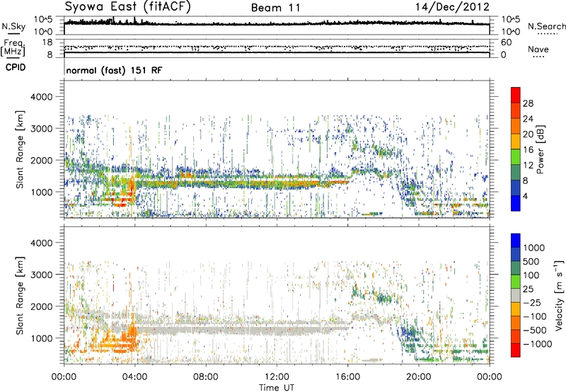Viewport: 566px width, 392px height.
Task: Click the '100' Velocity colorbar label
Action: [x=531, y=275]
